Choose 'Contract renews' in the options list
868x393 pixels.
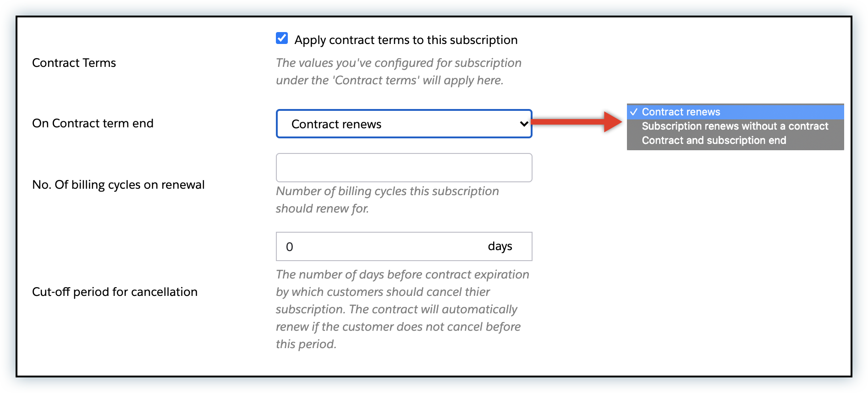[681, 112]
